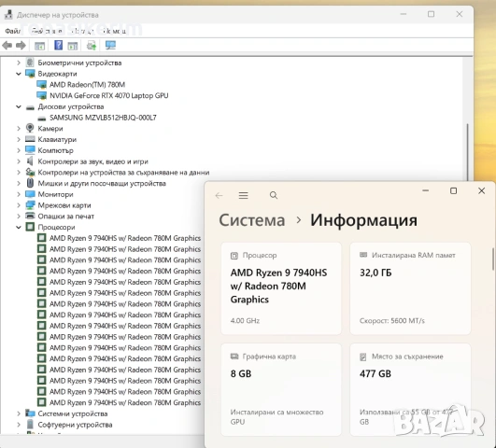This screenshot has width=496, height=448.
Task: Expand Биометрични устройства node
Action: [19, 63]
